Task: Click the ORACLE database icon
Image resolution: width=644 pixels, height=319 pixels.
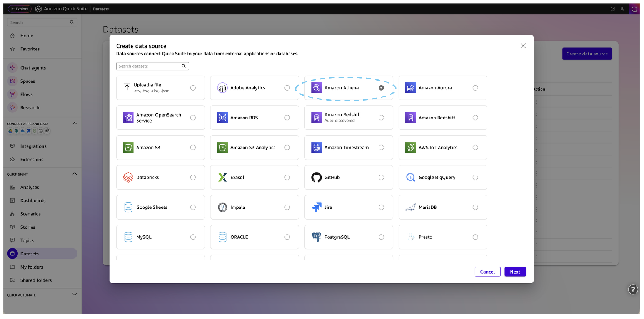Action: (x=222, y=237)
